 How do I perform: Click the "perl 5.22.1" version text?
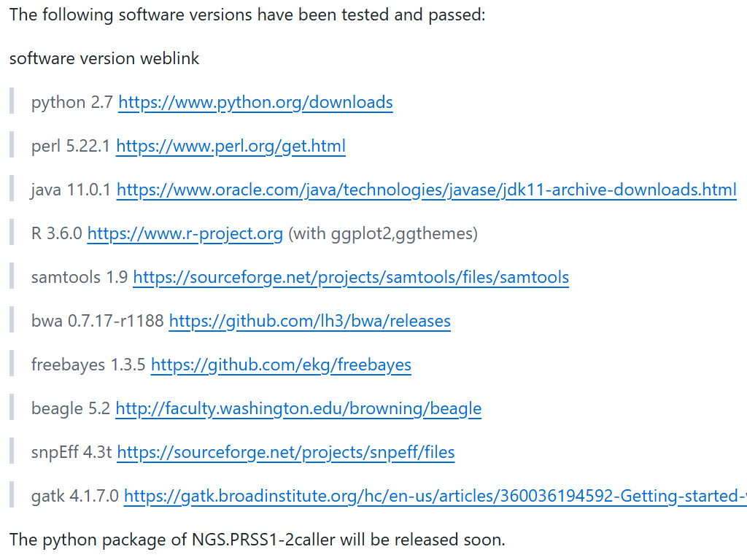[71, 147]
